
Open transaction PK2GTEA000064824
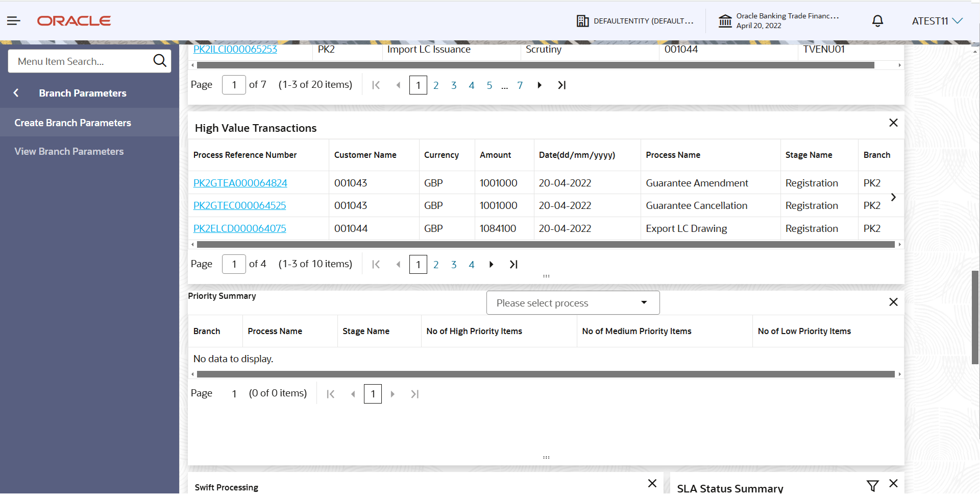(x=240, y=182)
